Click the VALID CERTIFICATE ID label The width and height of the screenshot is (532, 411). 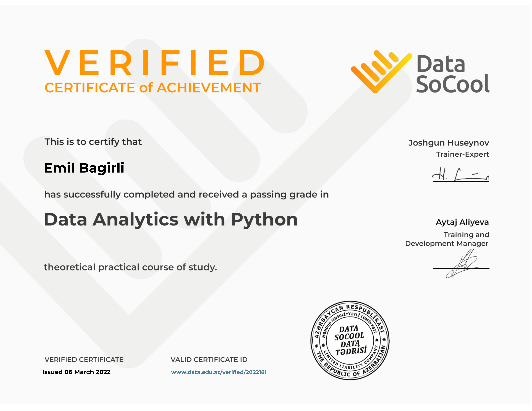(209, 360)
